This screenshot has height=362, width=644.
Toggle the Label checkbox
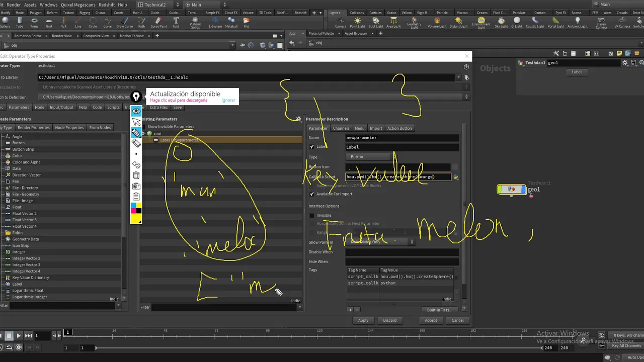312,147
